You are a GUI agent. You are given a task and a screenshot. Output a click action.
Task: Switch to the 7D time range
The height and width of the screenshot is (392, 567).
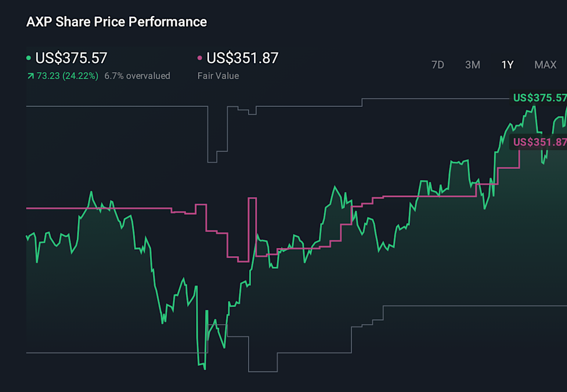438,65
